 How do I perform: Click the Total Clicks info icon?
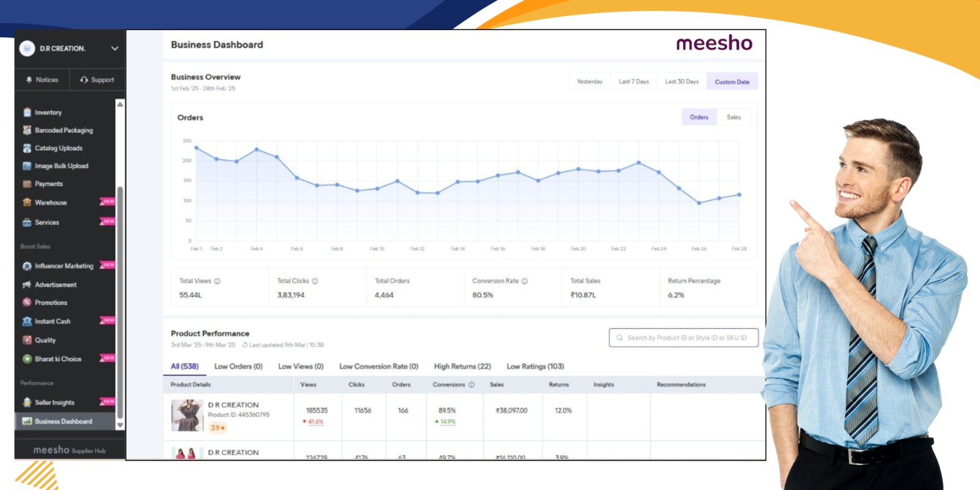tap(315, 281)
